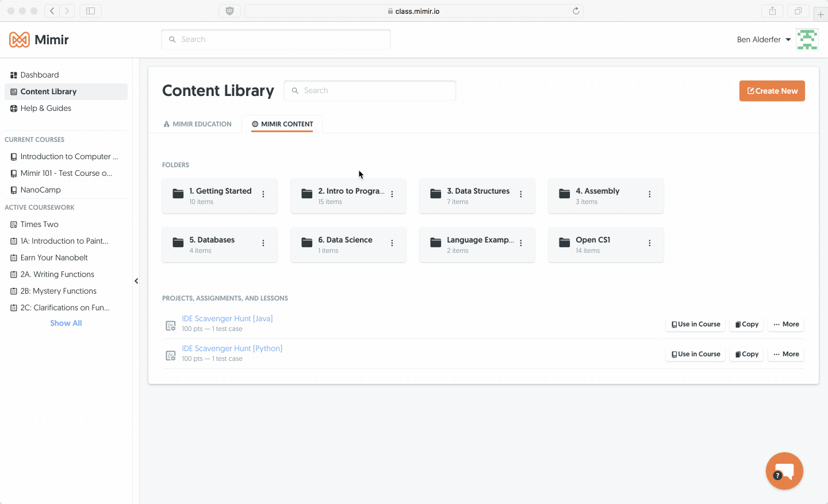Click the top global Search field
The height and width of the screenshot is (504, 828).
(x=276, y=40)
